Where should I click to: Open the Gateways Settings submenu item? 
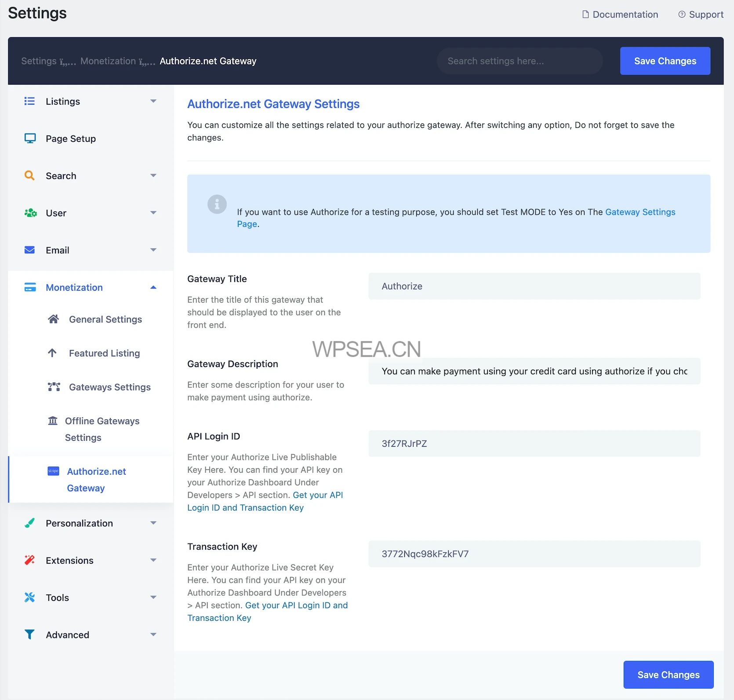click(x=109, y=387)
